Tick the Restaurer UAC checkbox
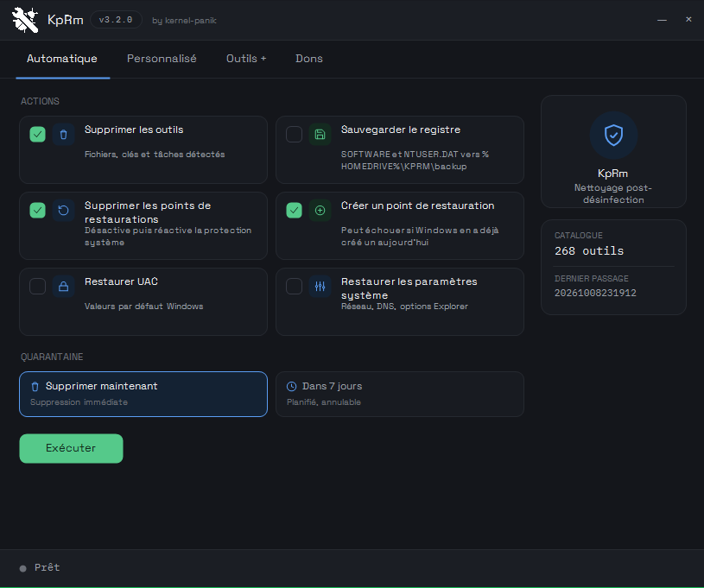This screenshot has width=704, height=588. pyautogui.click(x=38, y=286)
